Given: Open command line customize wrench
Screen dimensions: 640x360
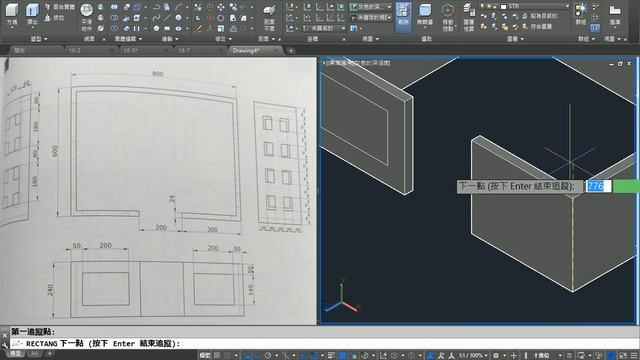Looking at the screenshot, I should [x=4, y=344].
